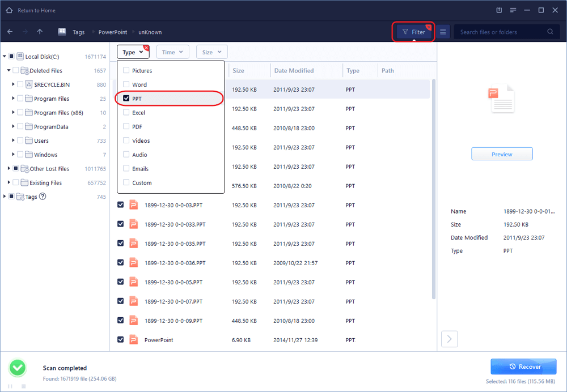This screenshot has height=392, width=567.
Task: Click the Preview button
Action: [x=502, y=154]
